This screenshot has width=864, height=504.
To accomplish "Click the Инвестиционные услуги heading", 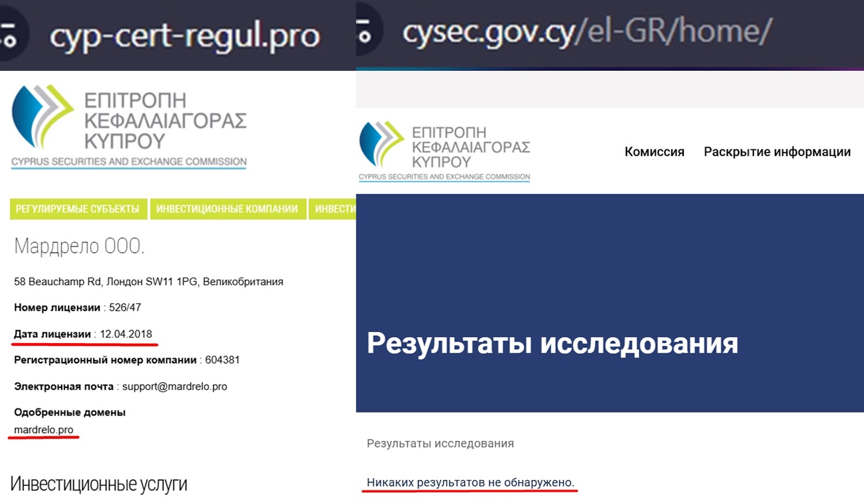I will click(x=99, y=484).
